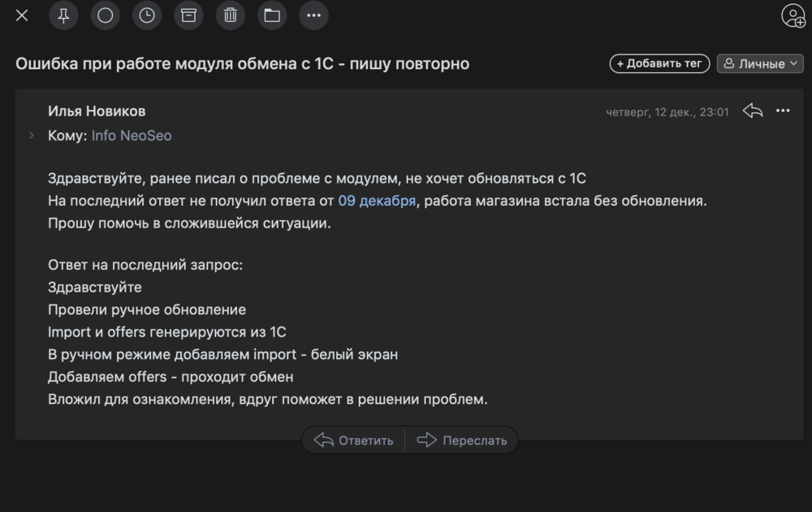Expand recipient details chevron next to Кому
Viewport: 812px width, 512px height.
[x=32, y=135]
